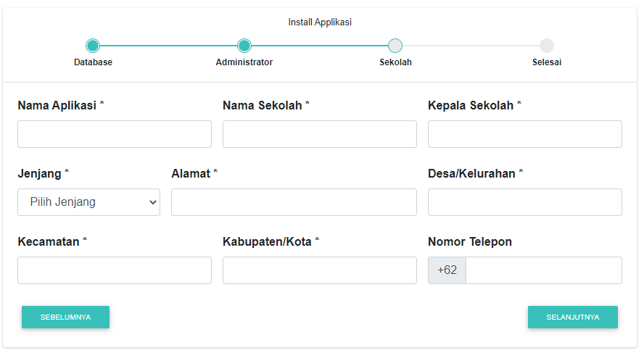
Task: Focus the Desa/Kelurahan input field
Action: tap(524, 202)
